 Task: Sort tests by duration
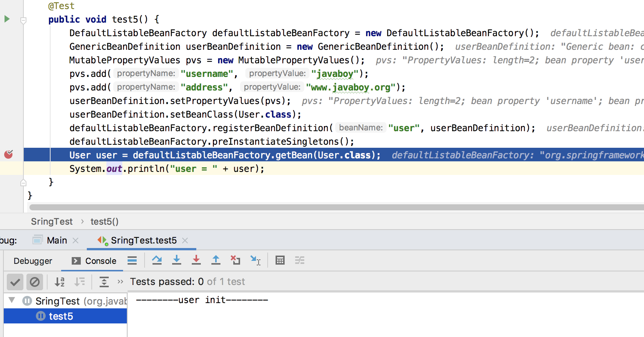[80, 282]
